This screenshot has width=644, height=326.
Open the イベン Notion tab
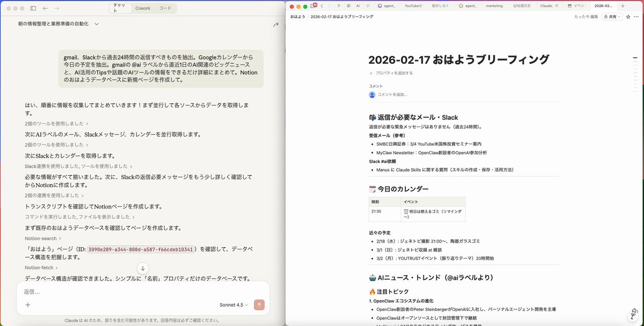click(x=577, y=6)
